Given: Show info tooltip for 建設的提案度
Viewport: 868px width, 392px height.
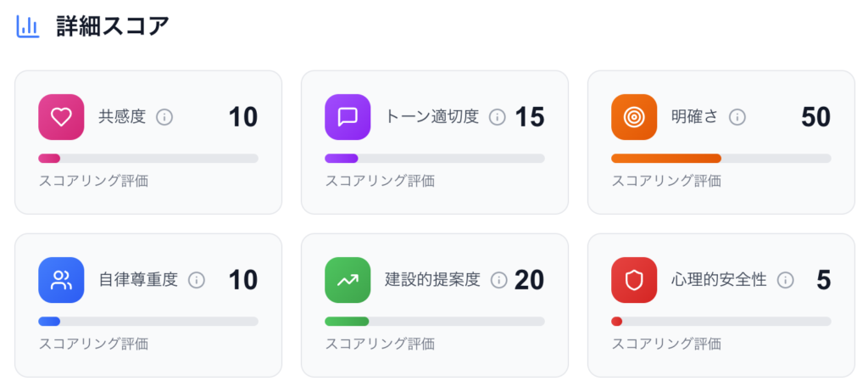Looking at the screenshot, I should coord(498,280).
